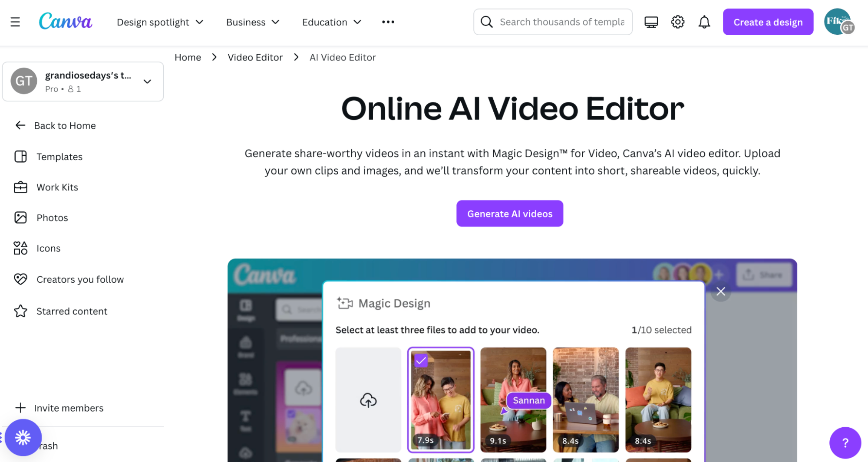The height and width of the screenshot is (462, 868).
Task: Click the heart Creators icon
Action: pyautogui.click(x=20, y=279)
